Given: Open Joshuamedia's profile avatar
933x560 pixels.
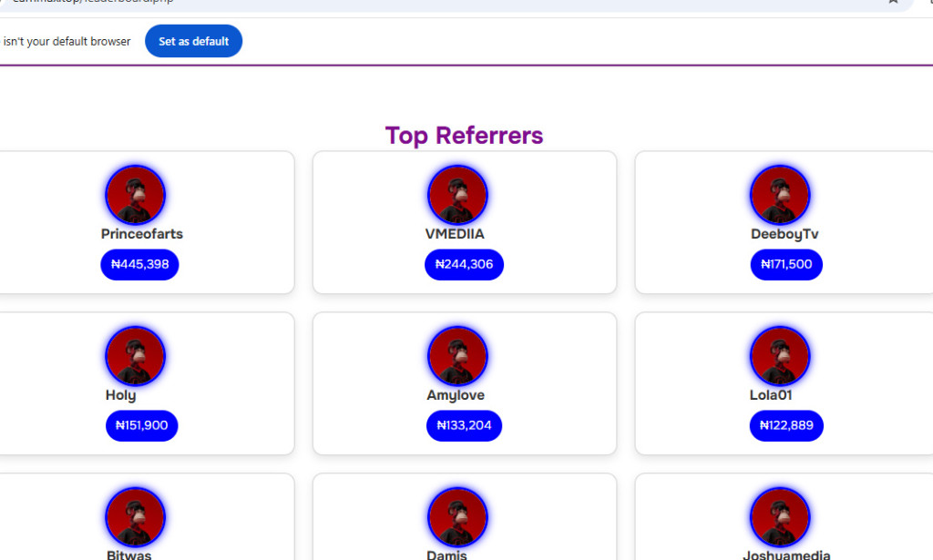Looking at the screenshot, I should (x=779, y=516).
